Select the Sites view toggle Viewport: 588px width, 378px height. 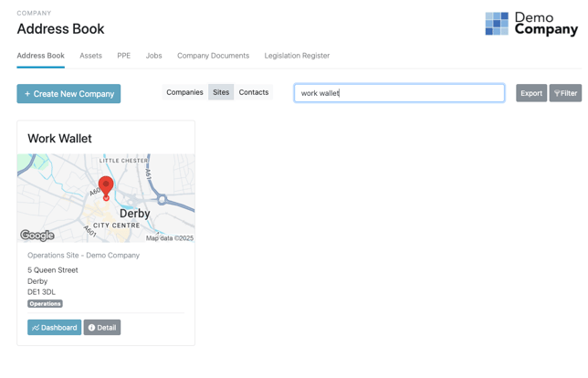[x=221, y=92]
